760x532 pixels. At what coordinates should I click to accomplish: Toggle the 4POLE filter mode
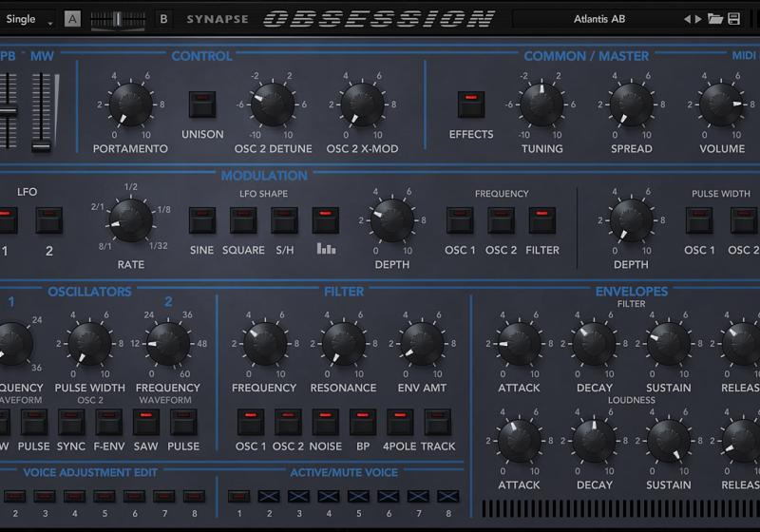point(400,422)
